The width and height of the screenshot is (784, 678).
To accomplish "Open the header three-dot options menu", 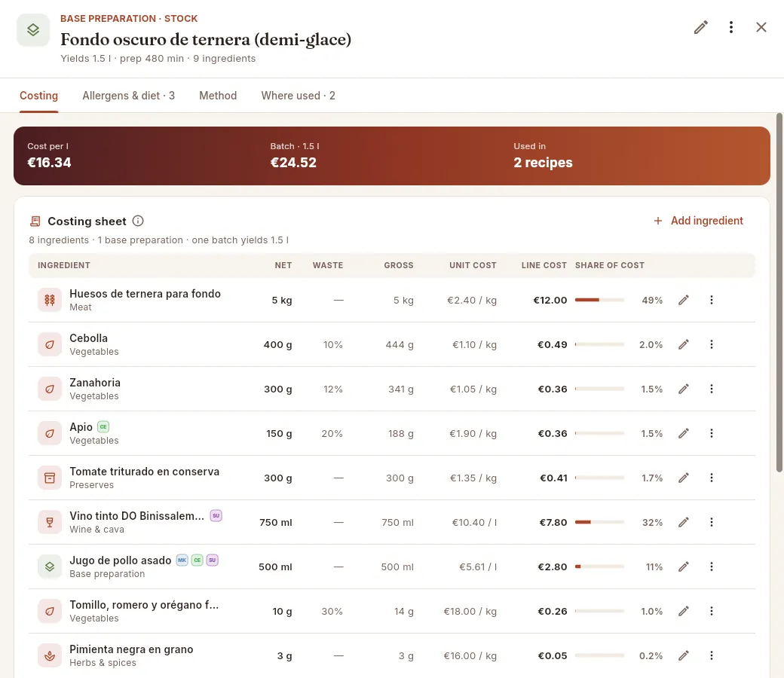I will [x=731, y=27].
